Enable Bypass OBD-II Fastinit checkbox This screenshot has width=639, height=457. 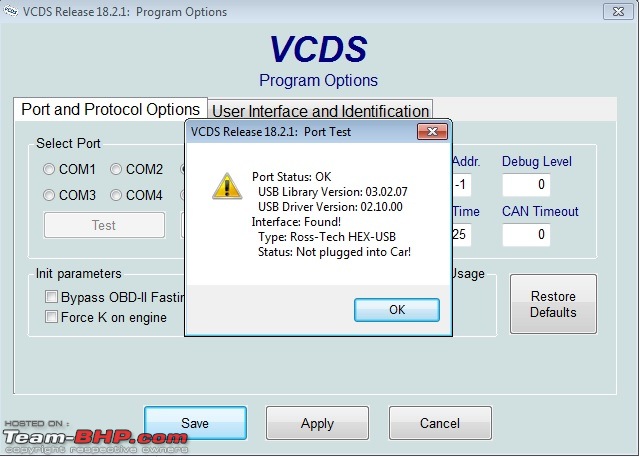click(51, 296)
